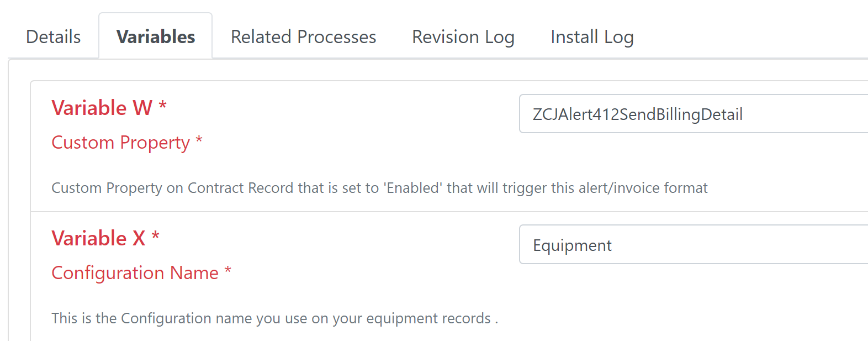Click the asterisk after Custom Property
Screen dimensions: 868x341
pyautogui.click(x=199, y=140)
